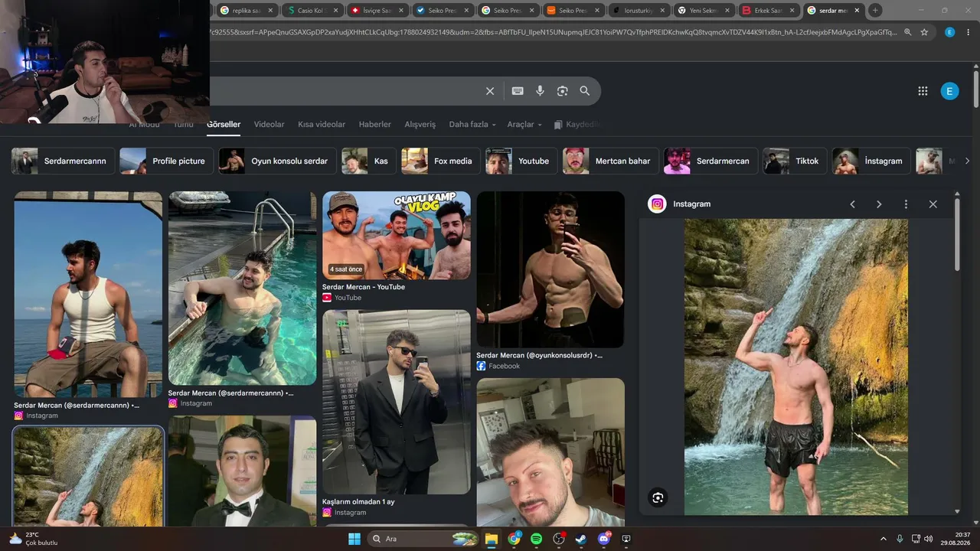
Task: Open the taskbar clock showing 20:37
Action: click(x=957, y=539)
